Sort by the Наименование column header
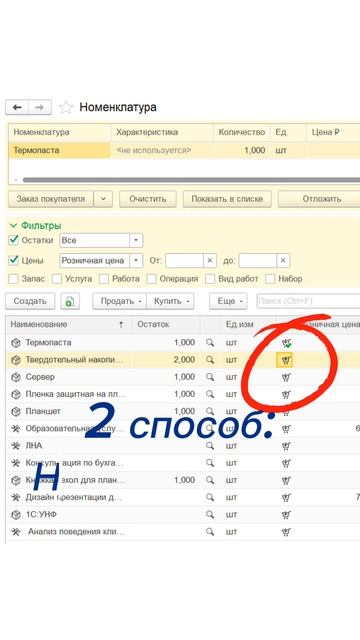360x640 pixels. 68,324
